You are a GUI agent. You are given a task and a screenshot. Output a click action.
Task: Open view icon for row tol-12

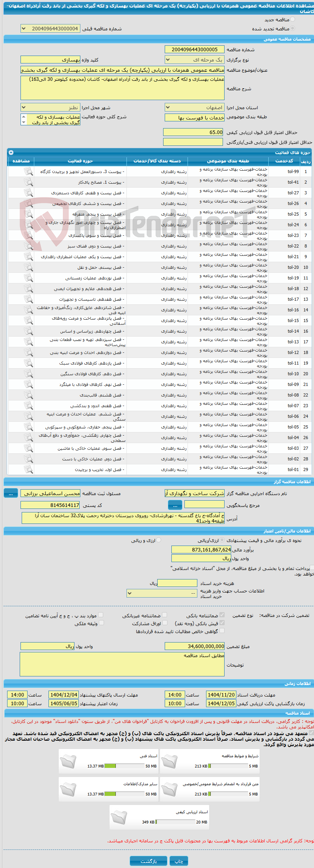[x=28, y=352]
